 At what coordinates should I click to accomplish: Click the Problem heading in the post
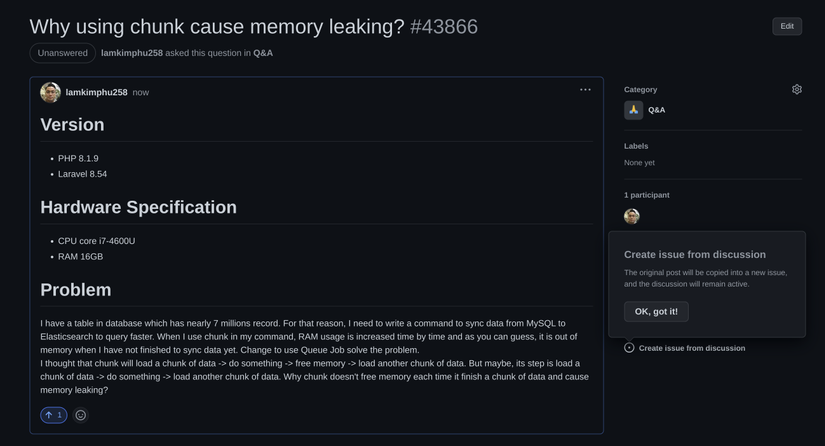coord(76,290)
